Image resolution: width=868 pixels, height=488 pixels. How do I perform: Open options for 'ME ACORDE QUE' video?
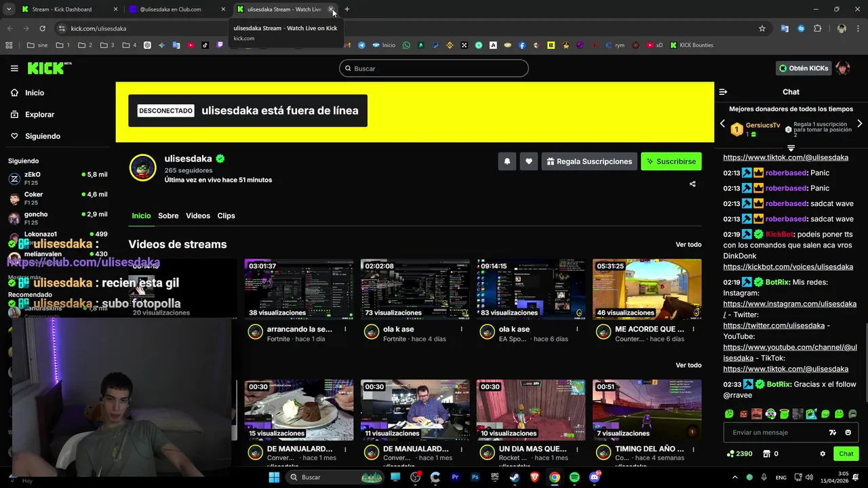693,329
